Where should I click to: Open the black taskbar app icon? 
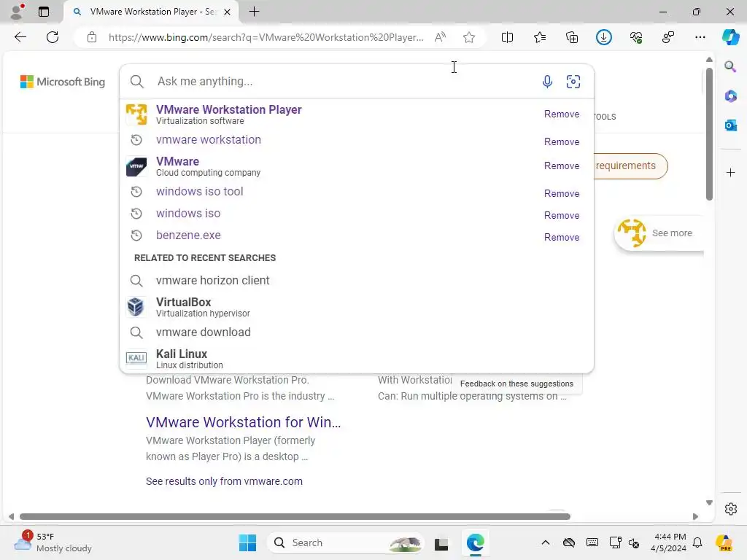pos(441,543)
